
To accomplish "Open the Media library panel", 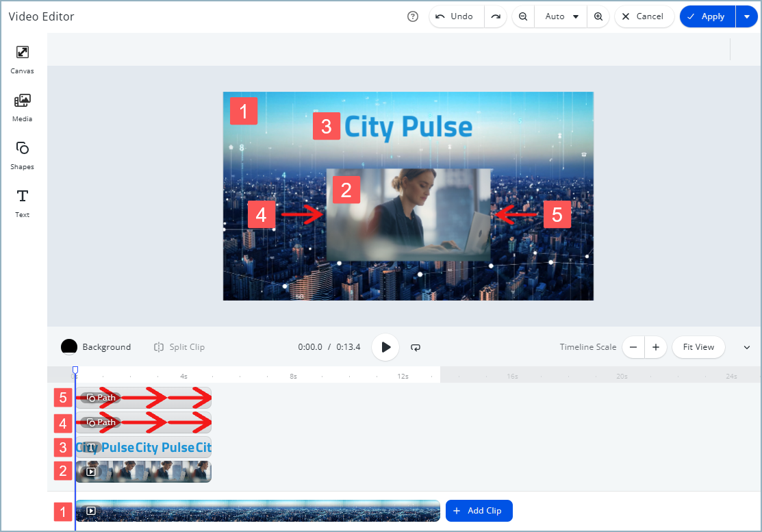I will (x=22, y=107).
